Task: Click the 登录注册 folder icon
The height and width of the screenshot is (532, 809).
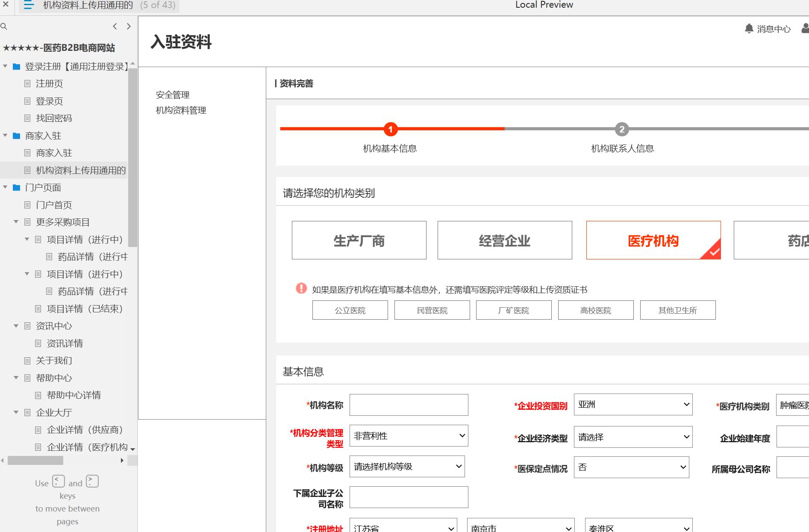Action: [17, 67]
